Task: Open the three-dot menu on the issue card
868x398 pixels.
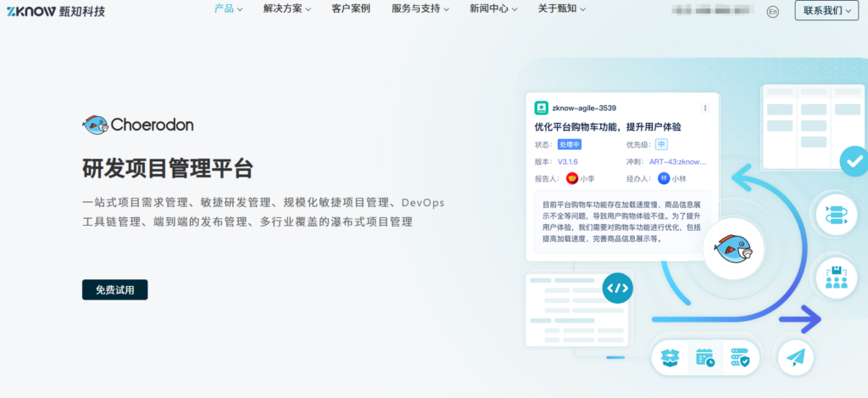Action: coord(705,108)
